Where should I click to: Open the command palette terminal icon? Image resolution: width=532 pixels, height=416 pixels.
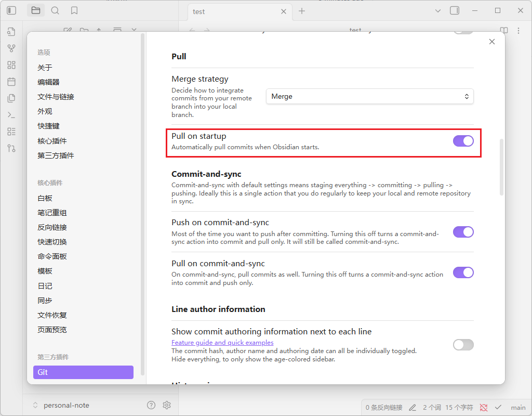(x=11, y=115)
